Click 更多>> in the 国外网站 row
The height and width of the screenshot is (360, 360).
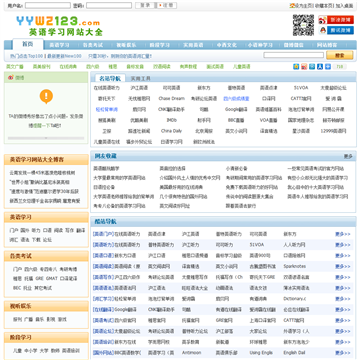click(x=343, y=353)
